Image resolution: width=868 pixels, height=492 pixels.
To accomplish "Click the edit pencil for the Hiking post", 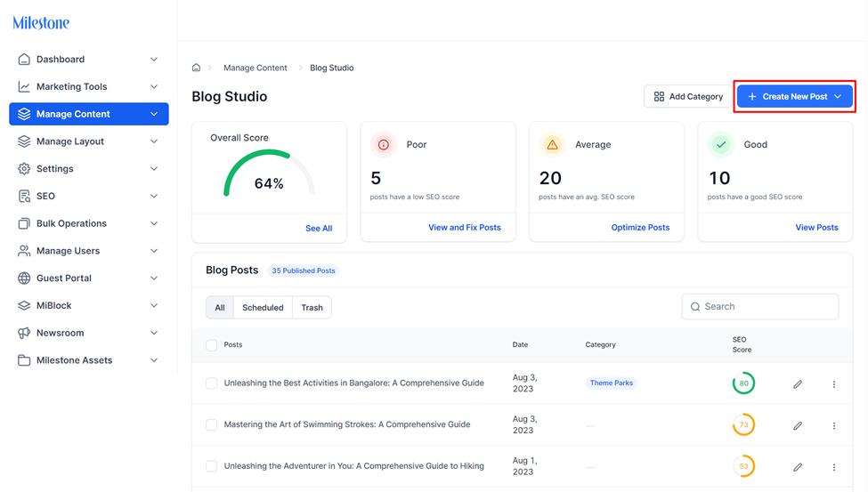I will (x=797, y=467).
